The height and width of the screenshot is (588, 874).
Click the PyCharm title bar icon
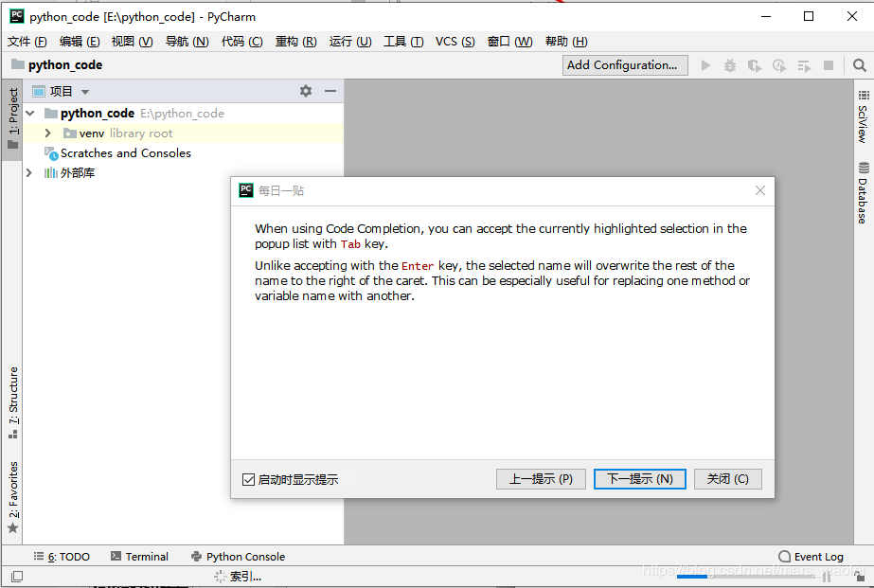[x=17, y=16]
